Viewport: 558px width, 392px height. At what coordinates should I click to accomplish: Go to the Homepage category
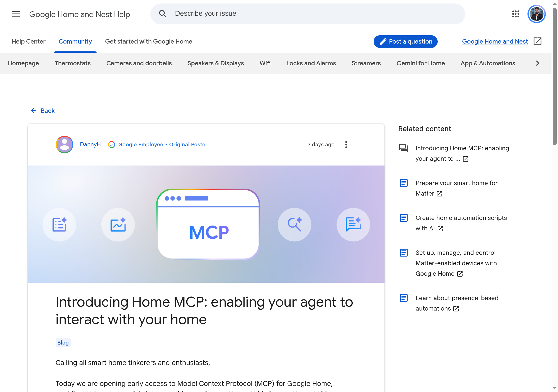[23, 63]
